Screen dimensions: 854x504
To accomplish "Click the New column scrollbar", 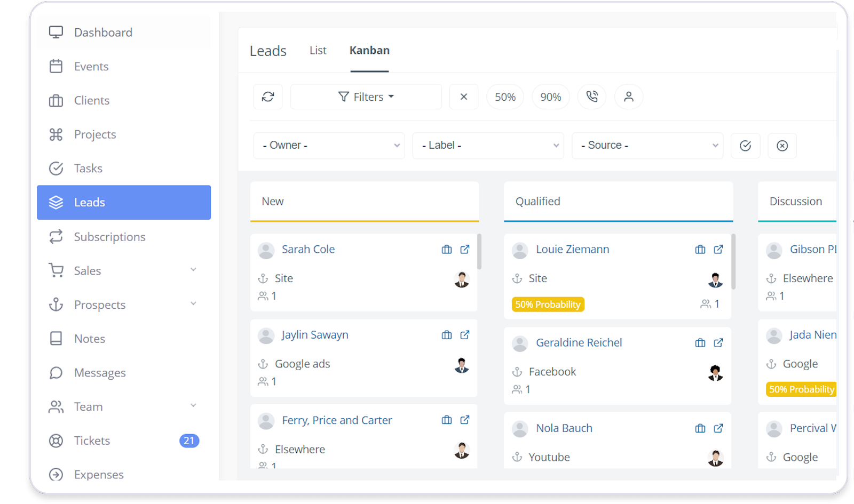I will (x=479, y=252).
